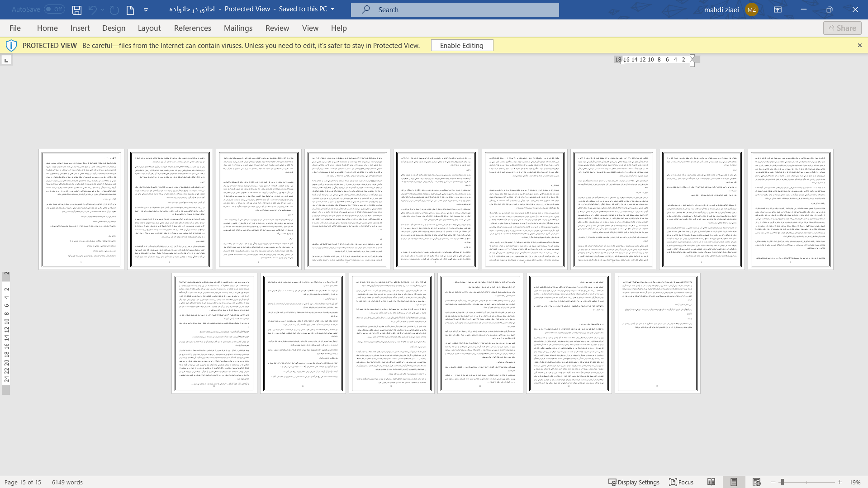
Task: Open the Layout tab
Action: pos(149,28)
